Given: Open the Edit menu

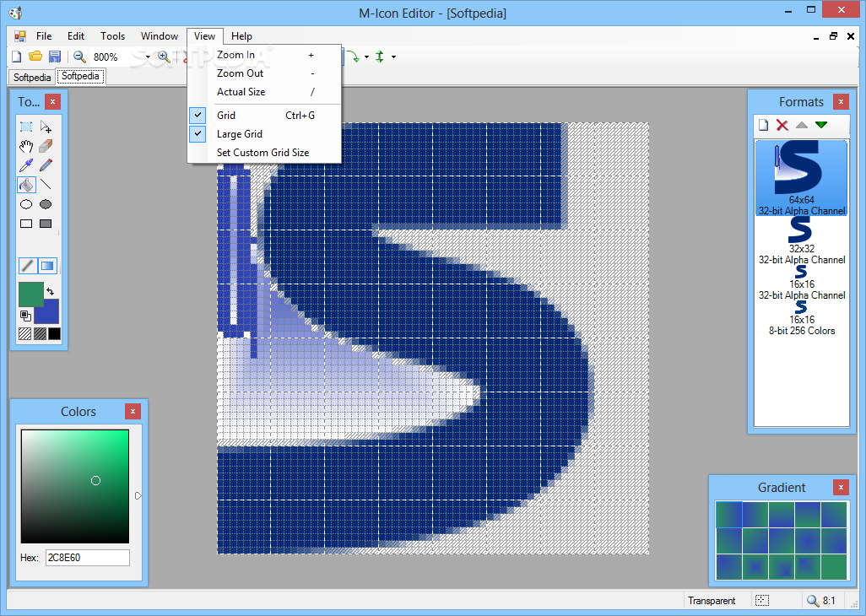Looking at the screenshot, I should 76,36.
